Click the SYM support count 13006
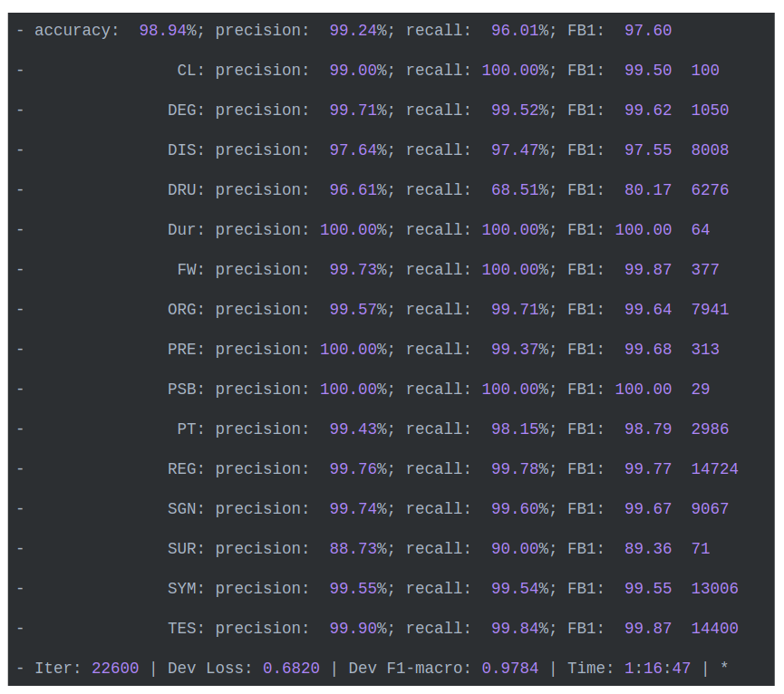The width and height of the screenshot is (784, 694). (714, 589)
